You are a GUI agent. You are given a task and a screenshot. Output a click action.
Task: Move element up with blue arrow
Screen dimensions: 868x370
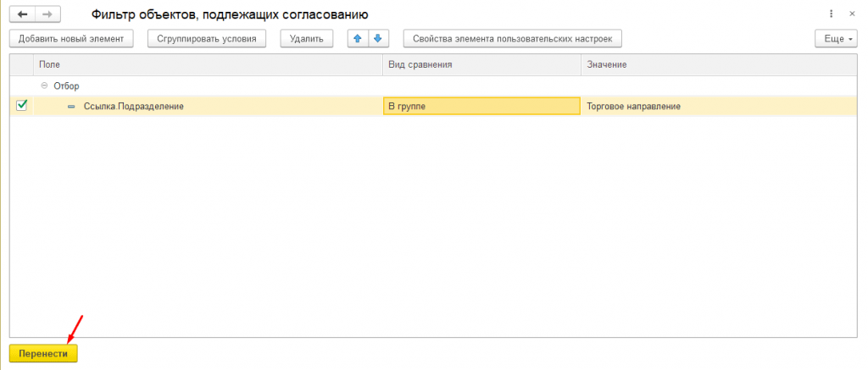(358, 39)
